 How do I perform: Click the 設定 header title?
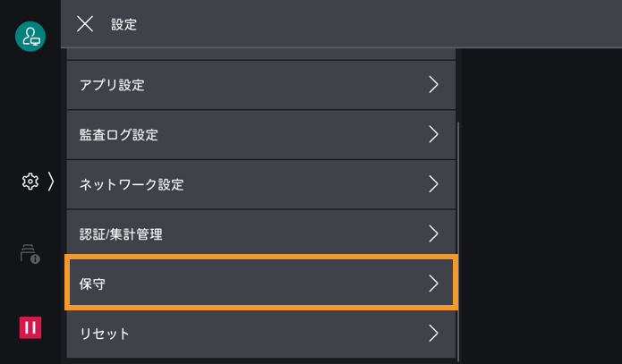[124, 24]
